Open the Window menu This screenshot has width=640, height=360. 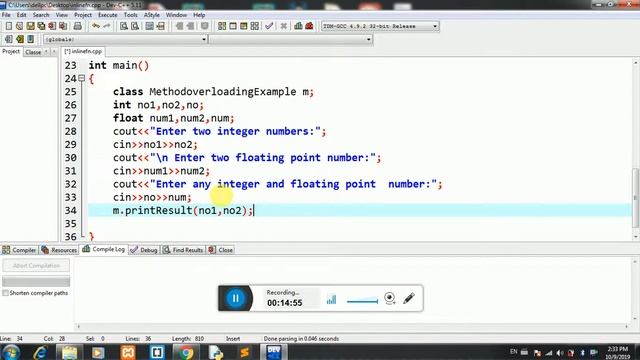click(176, 15)
